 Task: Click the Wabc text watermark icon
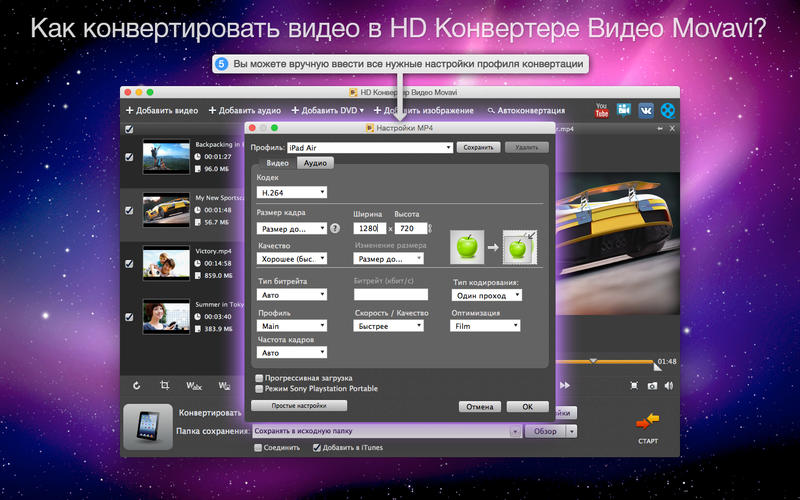[x=194, y=386]
